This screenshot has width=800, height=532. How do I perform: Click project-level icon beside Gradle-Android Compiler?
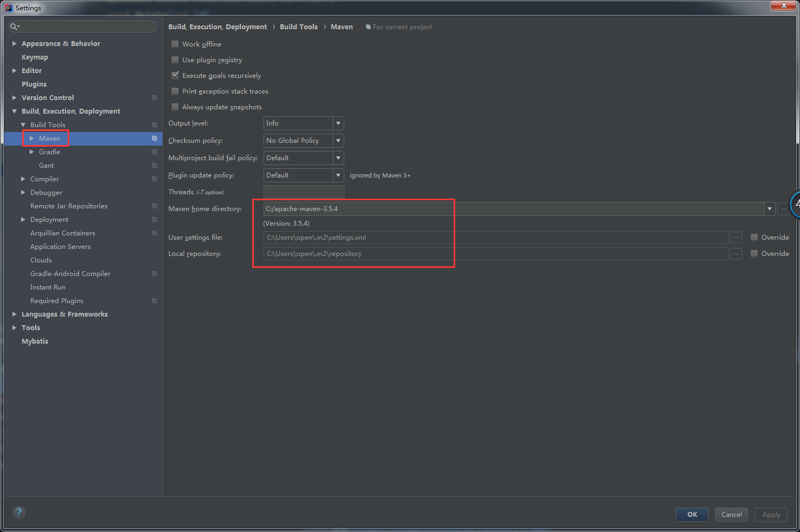154,274
